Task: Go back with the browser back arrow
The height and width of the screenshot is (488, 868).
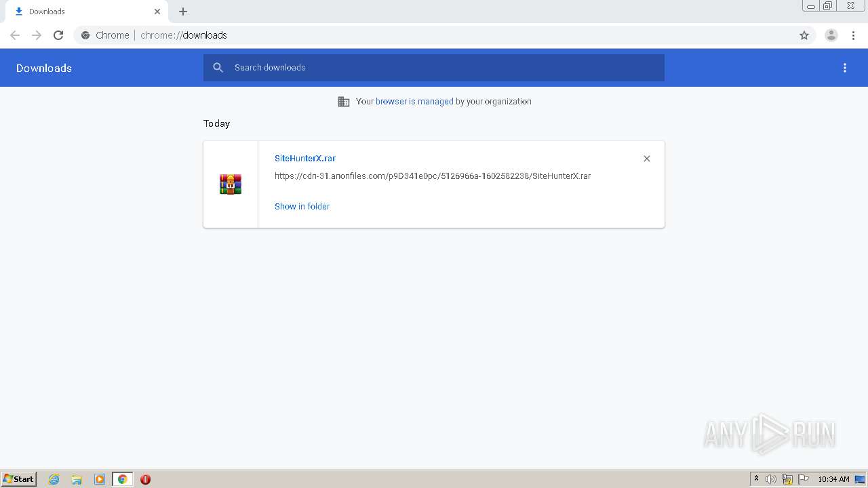Action: pyautogui.click(x=15, y=35)
